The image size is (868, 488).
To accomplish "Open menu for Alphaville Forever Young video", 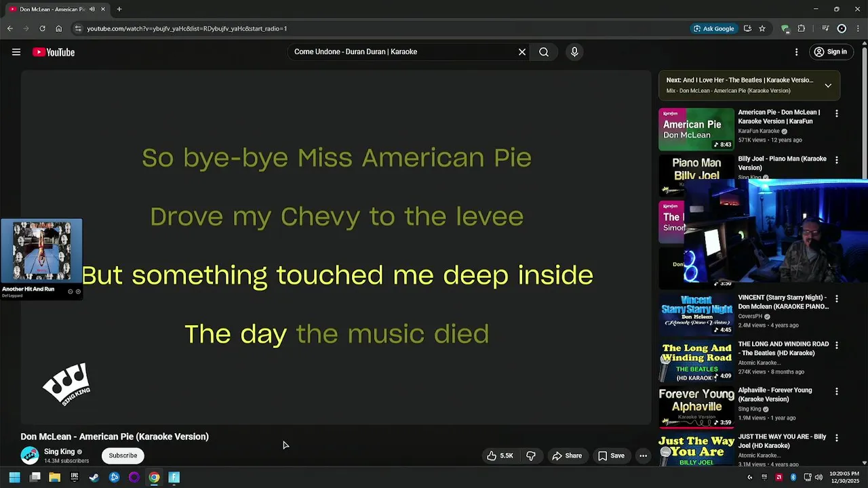I will pos(837,392).
